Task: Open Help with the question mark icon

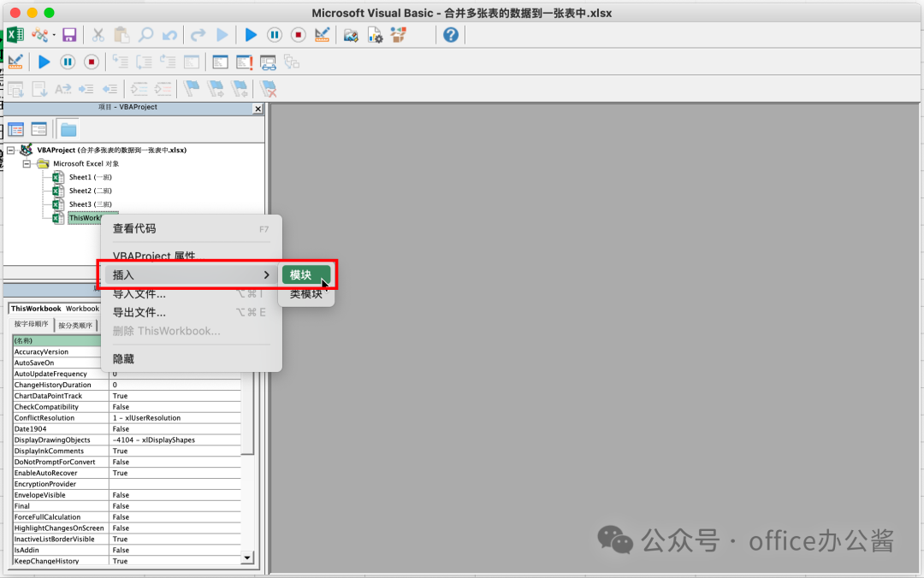Action: pos(451,35)
